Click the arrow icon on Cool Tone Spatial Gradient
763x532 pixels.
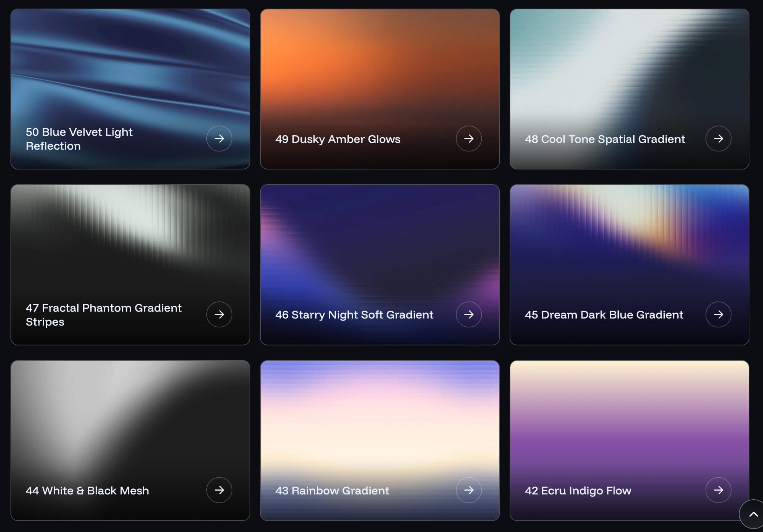click(718, 139)
